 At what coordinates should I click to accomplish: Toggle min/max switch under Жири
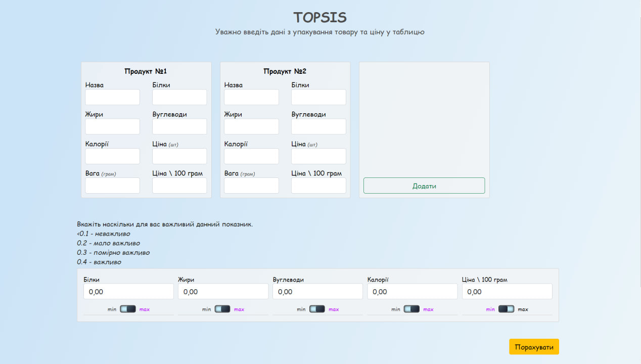coord(222,309)
